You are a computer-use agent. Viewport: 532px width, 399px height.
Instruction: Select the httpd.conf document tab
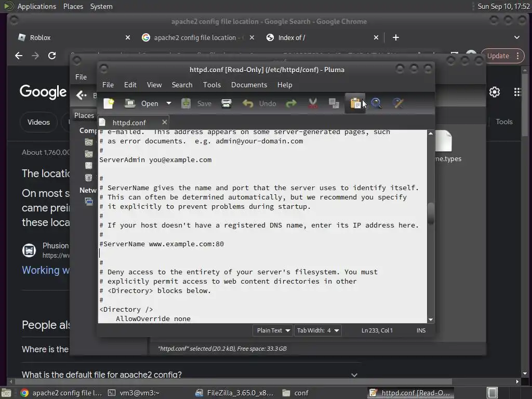point(129,123)
